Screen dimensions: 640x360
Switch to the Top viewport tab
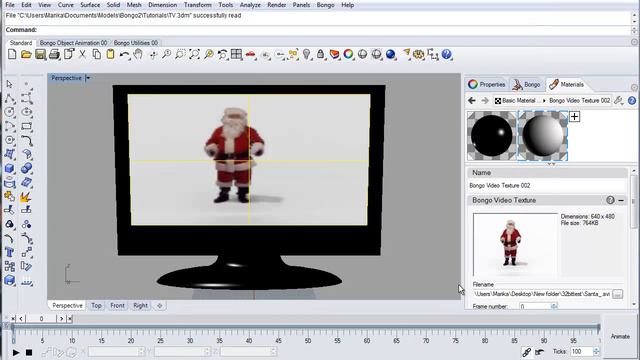pos(96,305)
